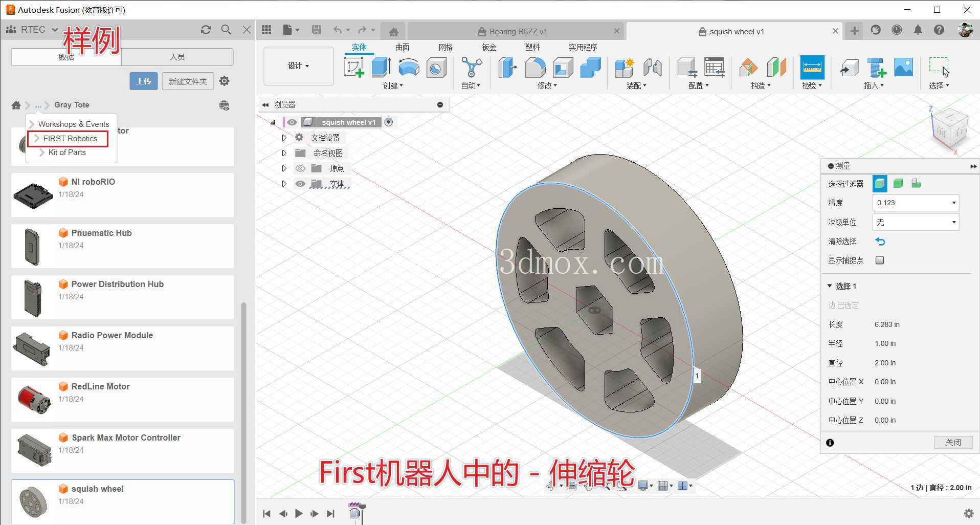Open the 创建 menu dropdown
The height and width of the screenshot is (525, 980).
tap(393, 85)
